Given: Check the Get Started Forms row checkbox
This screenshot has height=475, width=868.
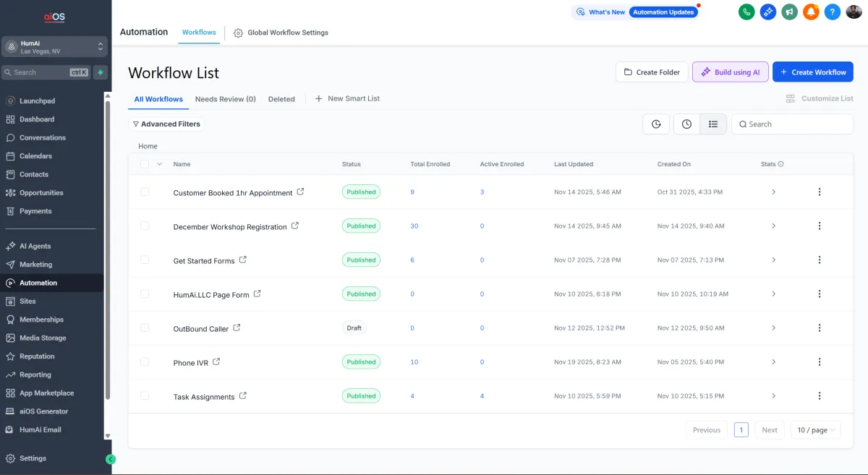Looking at the screenshot, I should [x=145, y=260].
